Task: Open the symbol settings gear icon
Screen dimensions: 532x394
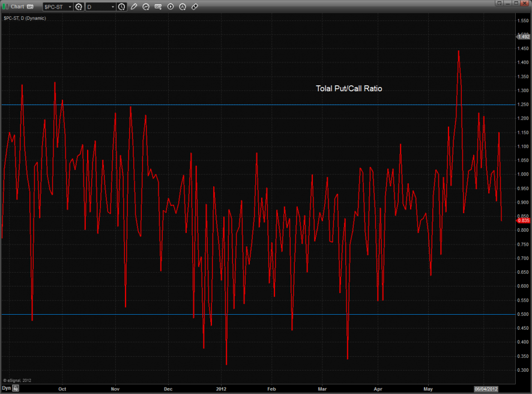Action: click(78, 7)
